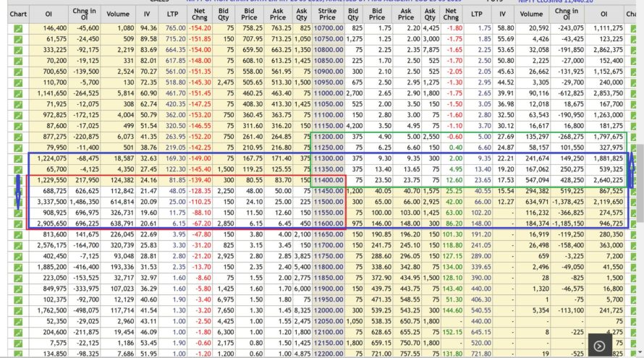Open calls chart icon in 11250.00 strike row
Screen dimensions: 644x358
click(18, 148)
